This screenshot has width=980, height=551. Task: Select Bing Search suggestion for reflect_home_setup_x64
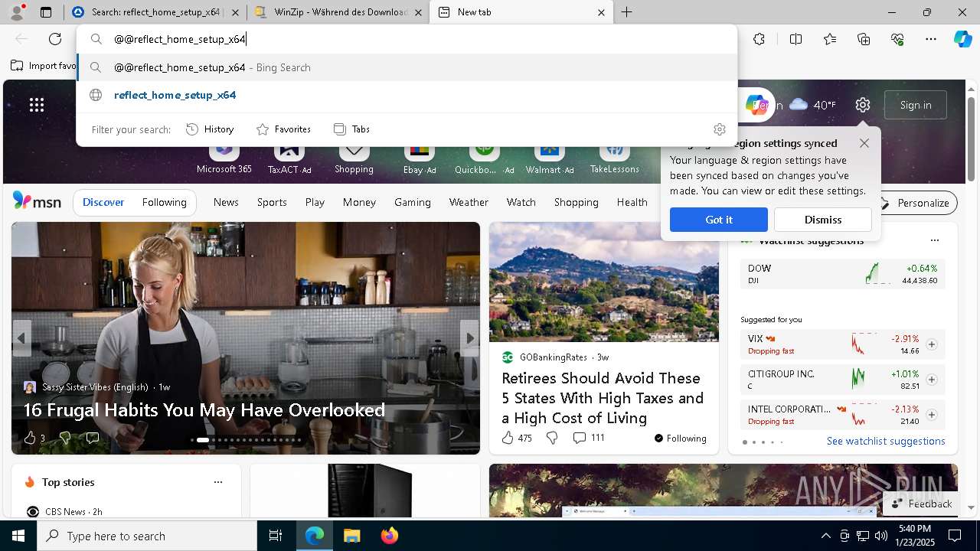407,67
